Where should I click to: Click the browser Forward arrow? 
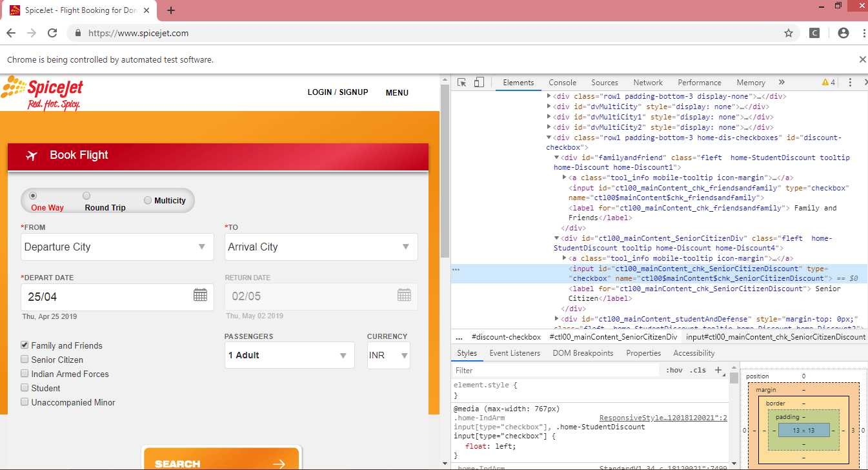[x=32, y=33]
